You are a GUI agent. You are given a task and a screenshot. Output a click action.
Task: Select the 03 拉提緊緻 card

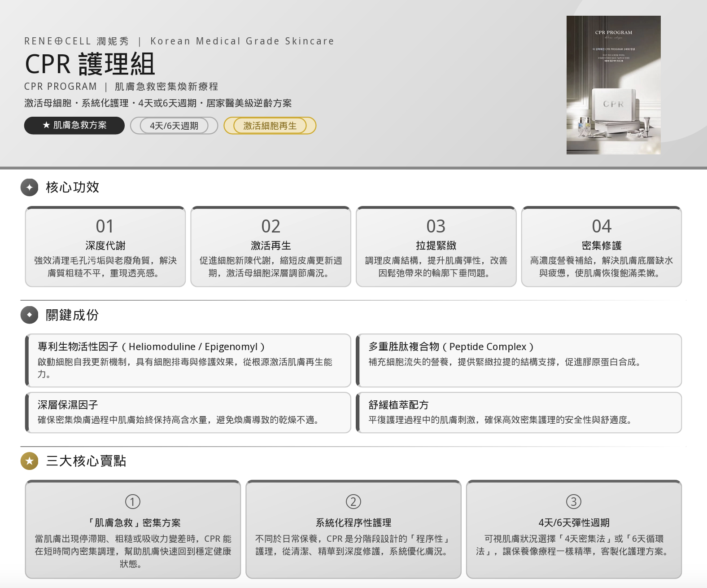tap(436, 246)
